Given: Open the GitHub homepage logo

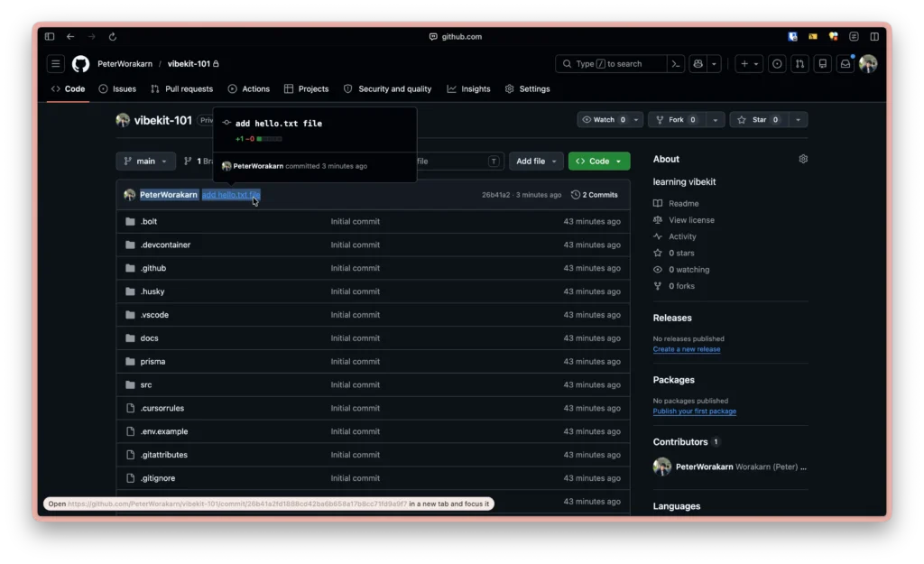Looking at the screenshot, I should tap(80, 64).
